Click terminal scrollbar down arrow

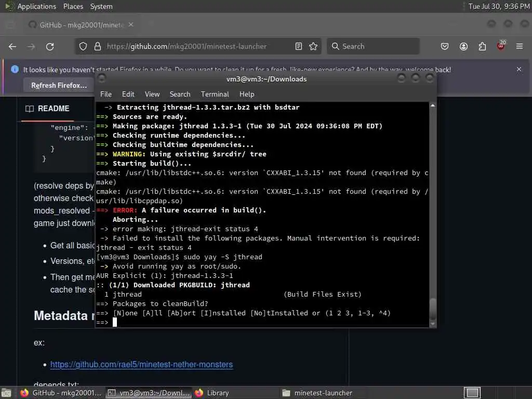click(433, 324)
